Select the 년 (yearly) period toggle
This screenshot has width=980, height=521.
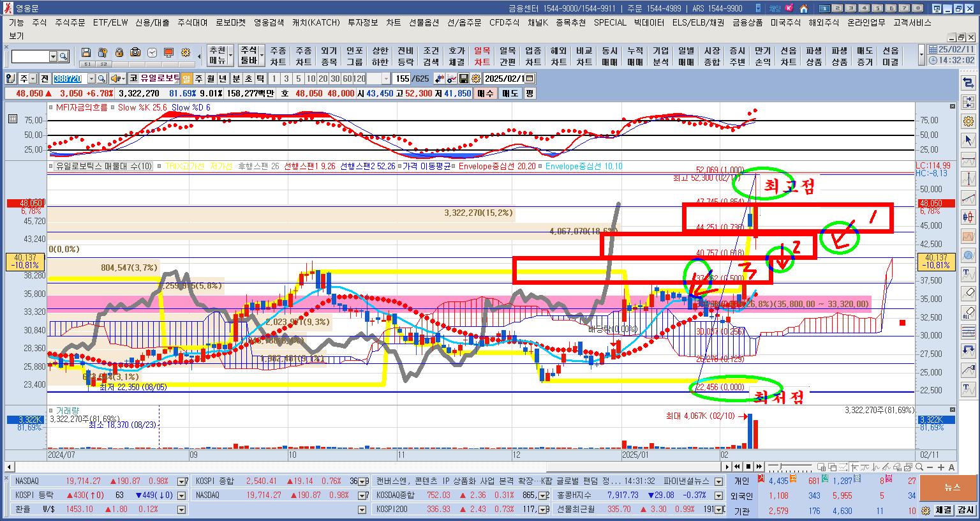(x=223, y=79)
